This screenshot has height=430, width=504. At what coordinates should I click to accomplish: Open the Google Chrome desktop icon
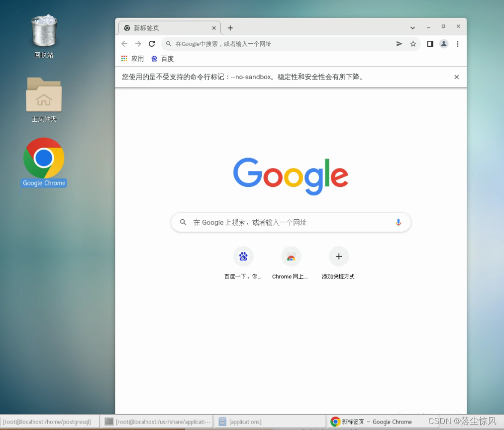tap(44, 157)
